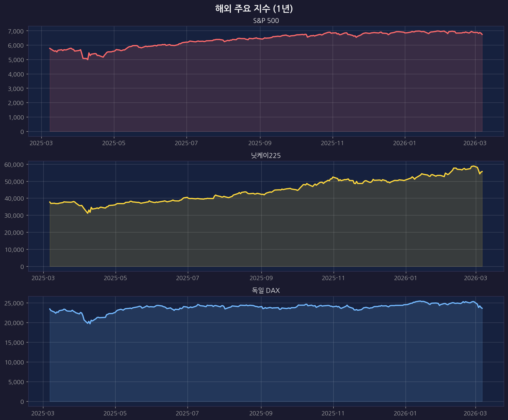Click the main chart title '해외 주요 지수 (1년)'
This screenshot has width=508, height=420.
pos(254,9)
